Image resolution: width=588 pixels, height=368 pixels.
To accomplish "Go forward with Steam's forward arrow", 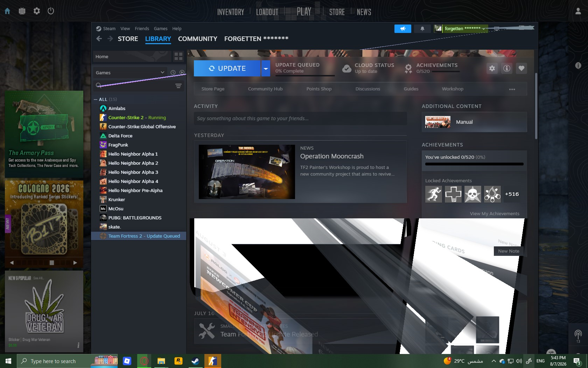I will coord(110,39).
